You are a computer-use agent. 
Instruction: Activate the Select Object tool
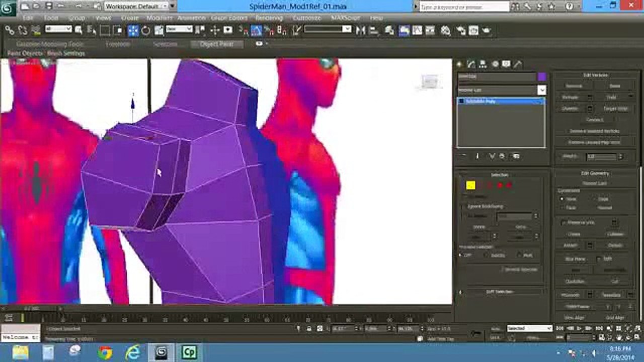coord(78,30)
